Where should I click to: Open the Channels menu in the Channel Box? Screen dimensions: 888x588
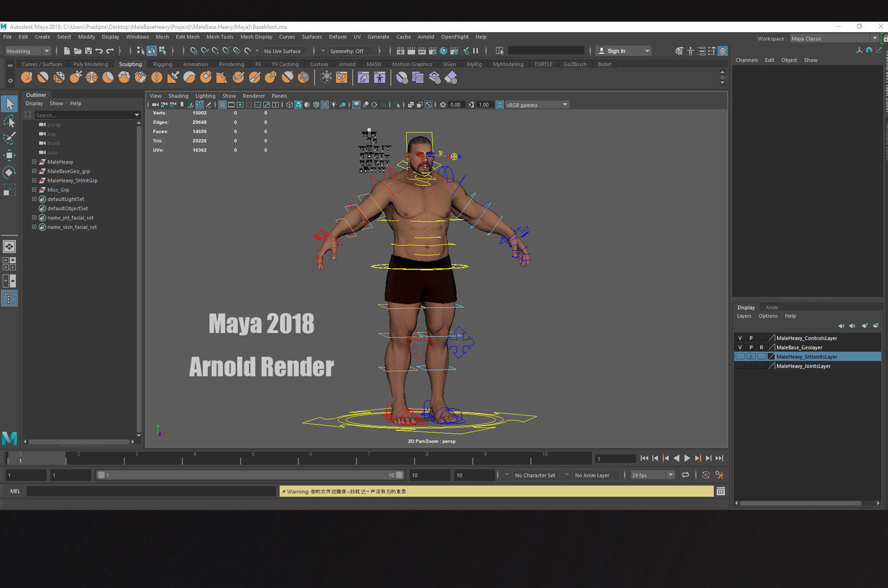point(746,60)
